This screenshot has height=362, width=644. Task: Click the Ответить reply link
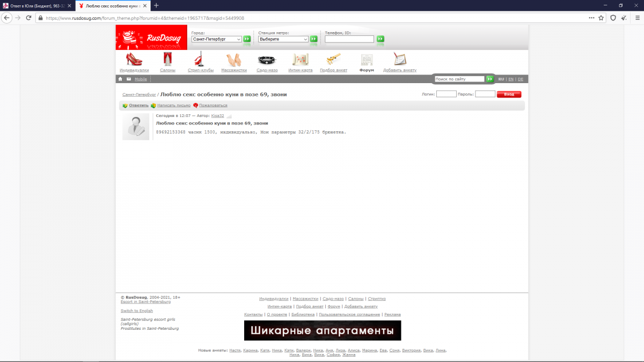[x=138, y=106]
